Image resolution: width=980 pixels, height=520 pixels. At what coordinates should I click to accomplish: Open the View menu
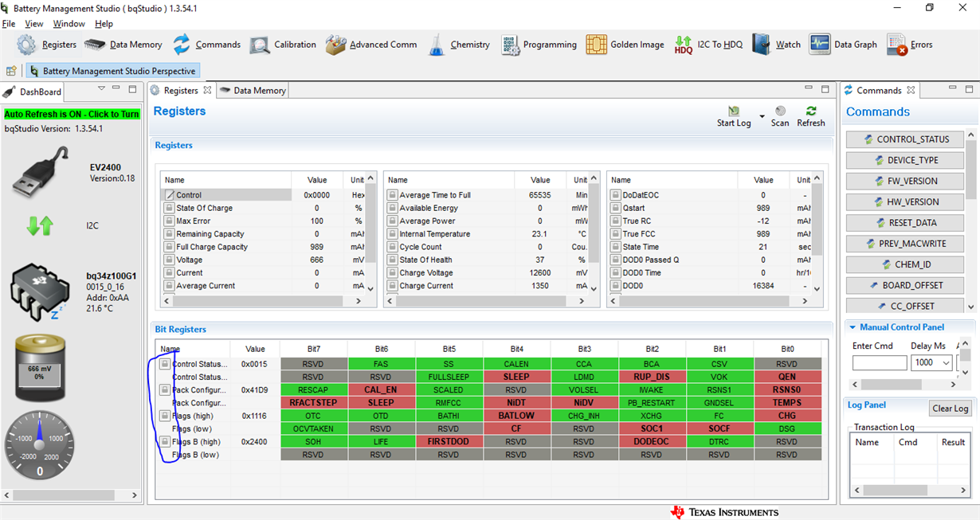pos(34,24)
